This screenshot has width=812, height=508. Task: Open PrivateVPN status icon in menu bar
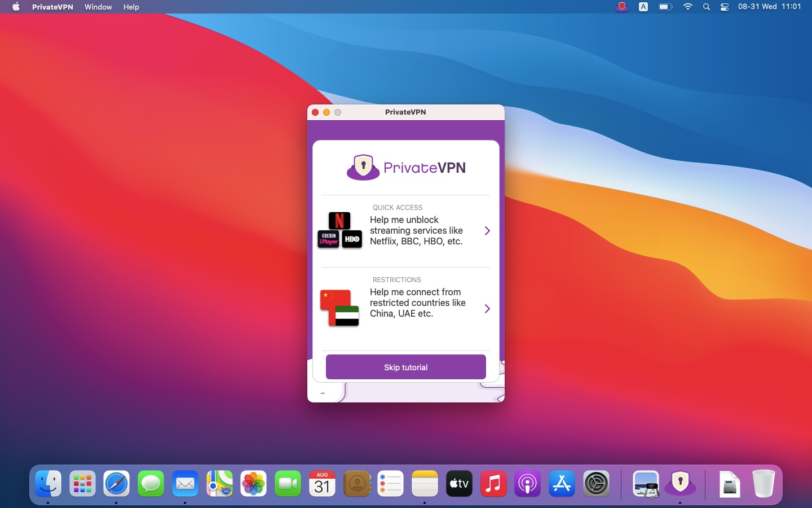(621, 7)
